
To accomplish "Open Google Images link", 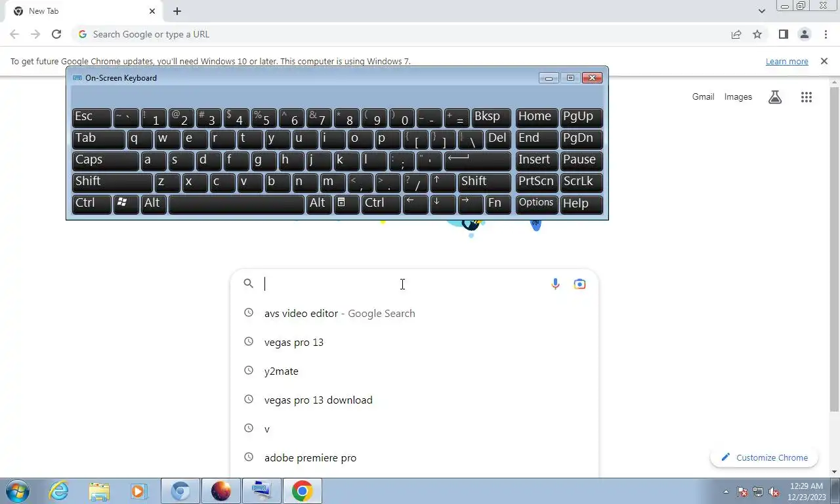I will (x=738, y=96).
